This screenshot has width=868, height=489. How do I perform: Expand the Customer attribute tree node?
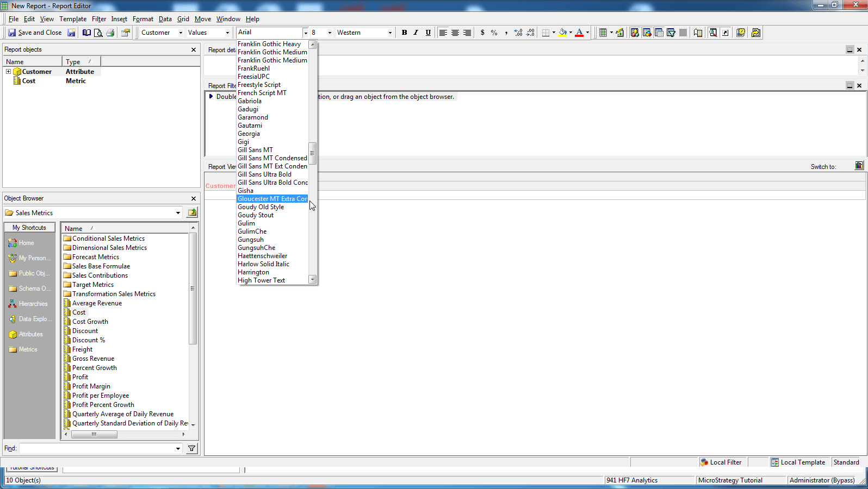coord(8,72)
